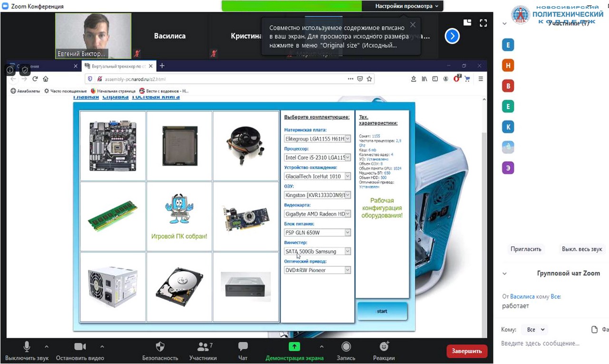Switch gallery view layout icon
Screen dimensions: 609x364
pos(467,22)
